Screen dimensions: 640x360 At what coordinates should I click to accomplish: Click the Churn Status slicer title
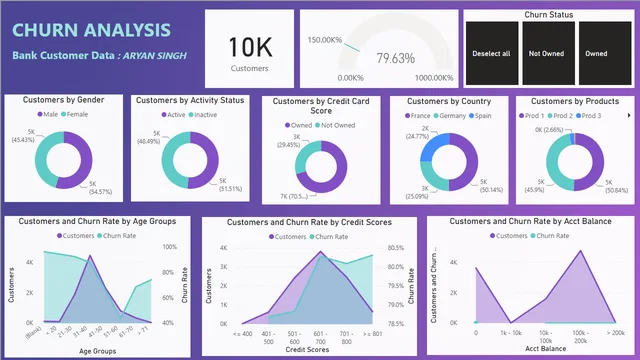tap(549, 15)
